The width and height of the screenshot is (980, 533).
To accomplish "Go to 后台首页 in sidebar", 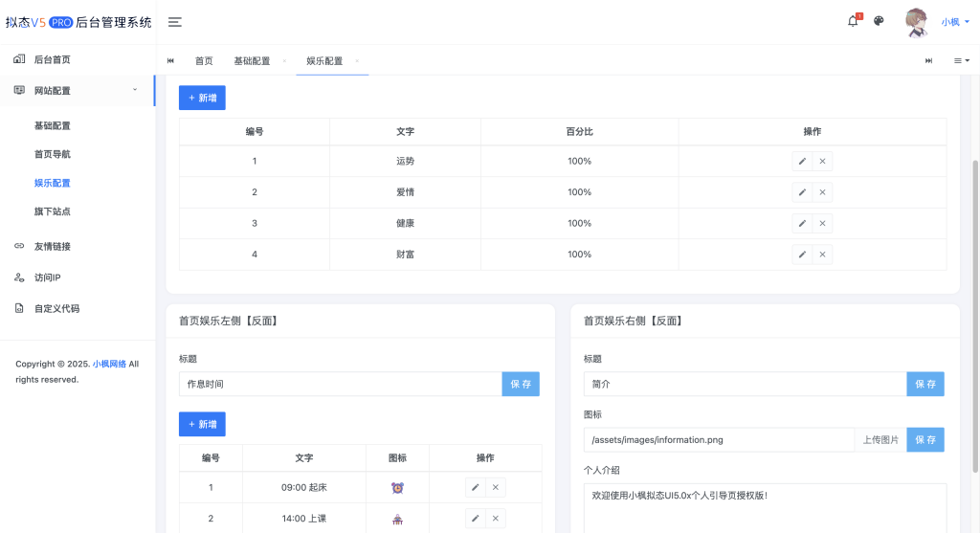I will coord(78,59).
